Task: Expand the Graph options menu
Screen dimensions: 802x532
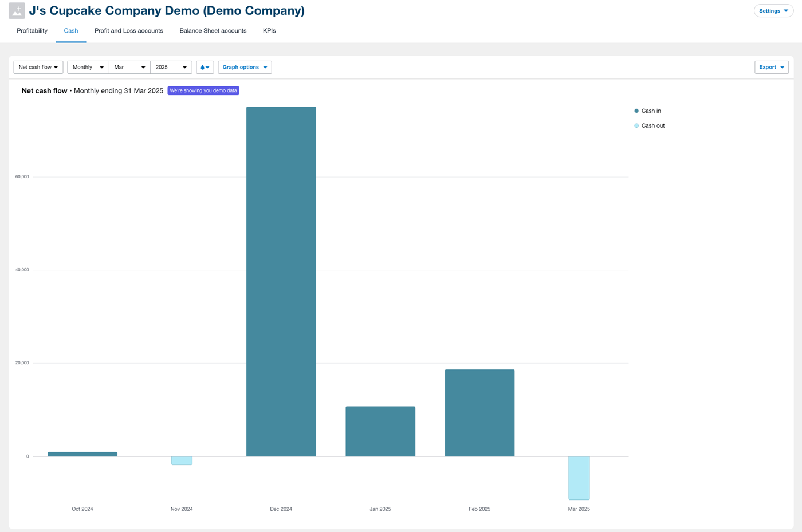Action: tap(245, 67)
